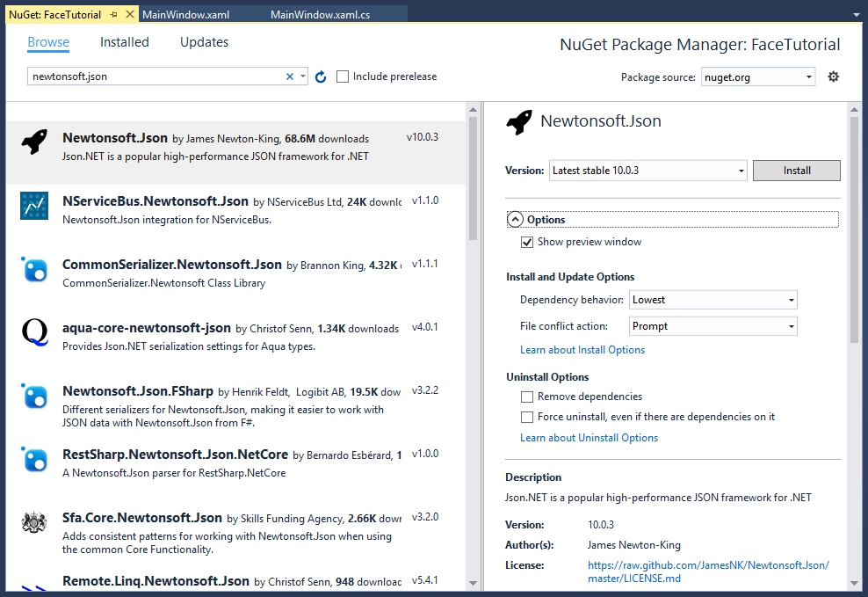Viewport: 868px width, 597px height.
Task: Open the MainWindow.xaml.cs document tab
Action: pyautogui.click(x=320, y=14)
